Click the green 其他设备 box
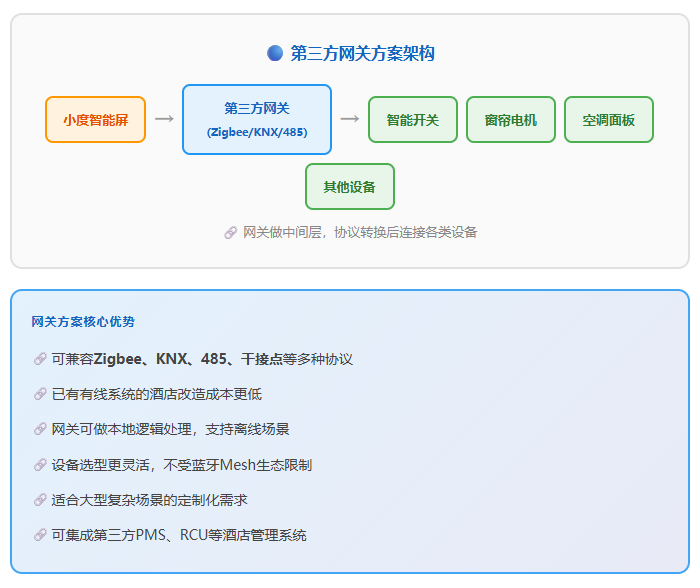This screenshot has width=700, height=588. [350, 187]
